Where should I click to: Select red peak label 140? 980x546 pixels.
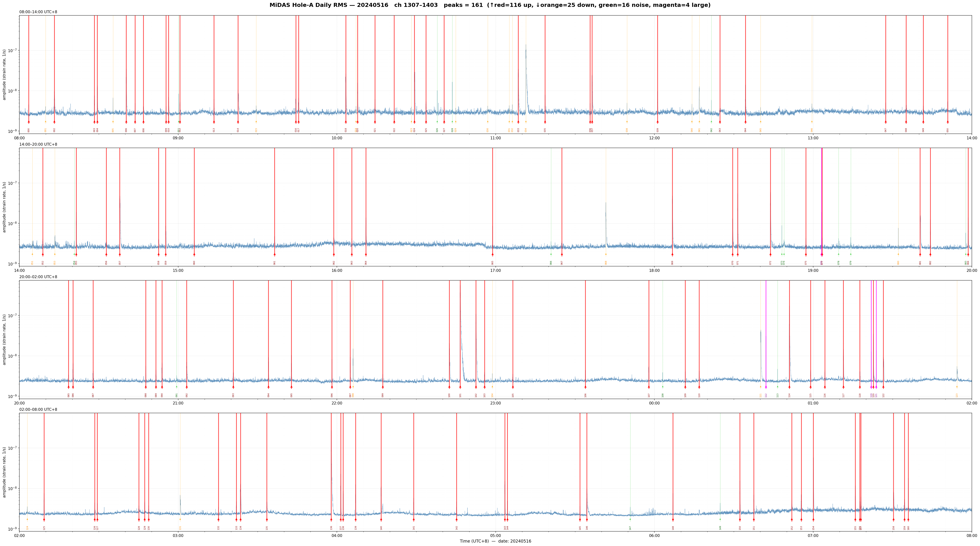click(x=381, y=528)
